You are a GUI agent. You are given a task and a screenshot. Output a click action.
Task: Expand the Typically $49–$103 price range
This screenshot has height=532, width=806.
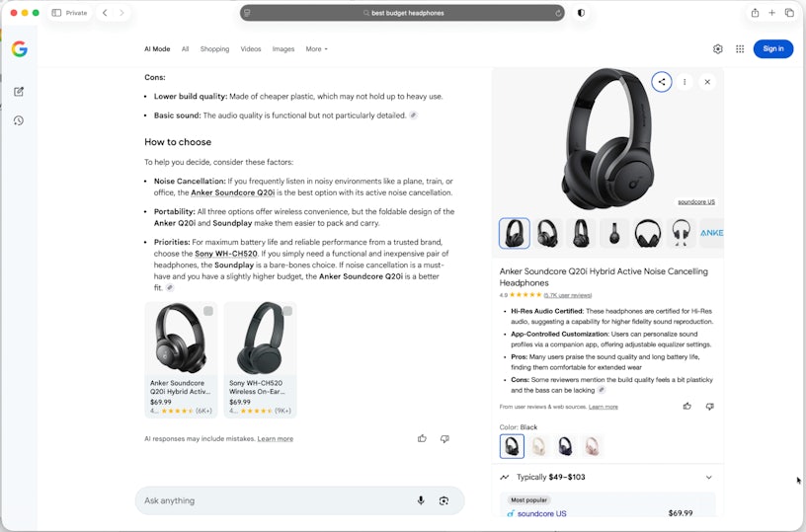(x=709, y=477)
